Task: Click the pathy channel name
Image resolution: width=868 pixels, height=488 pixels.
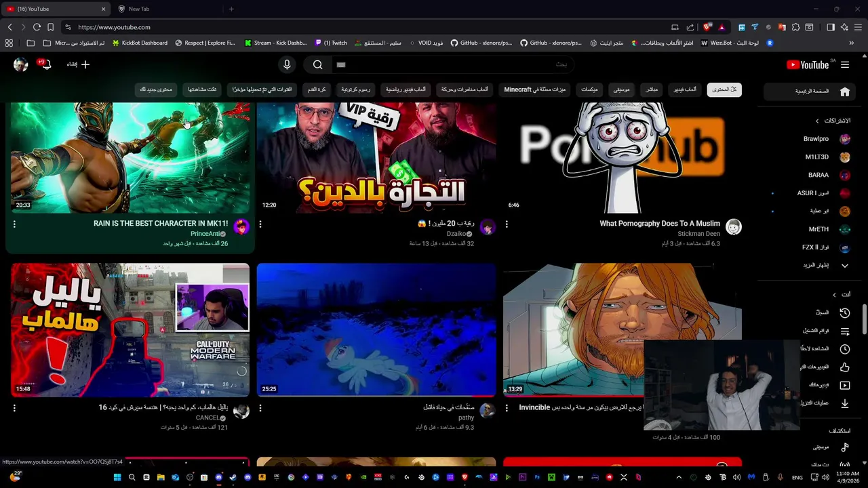Action: point(466,418)
